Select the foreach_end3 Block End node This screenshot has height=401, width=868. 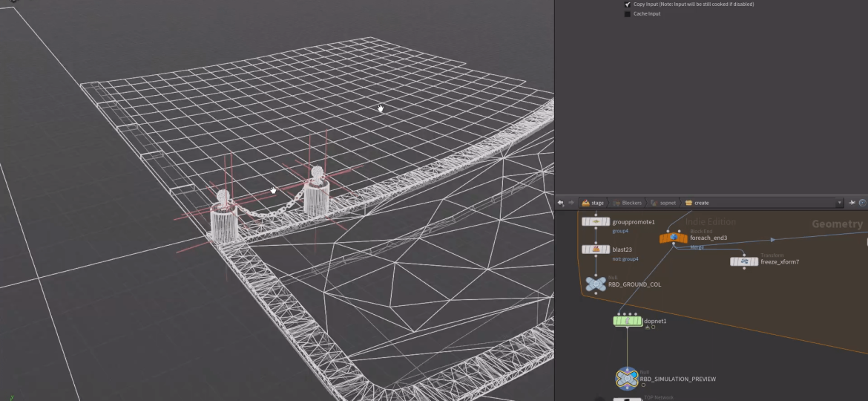pos(673,238)
